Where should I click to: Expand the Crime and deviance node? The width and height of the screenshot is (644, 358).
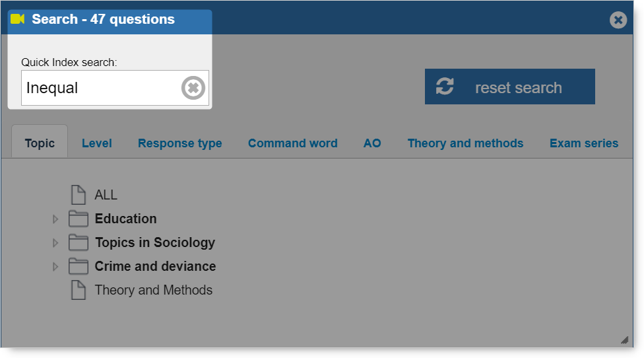[55, 266]
